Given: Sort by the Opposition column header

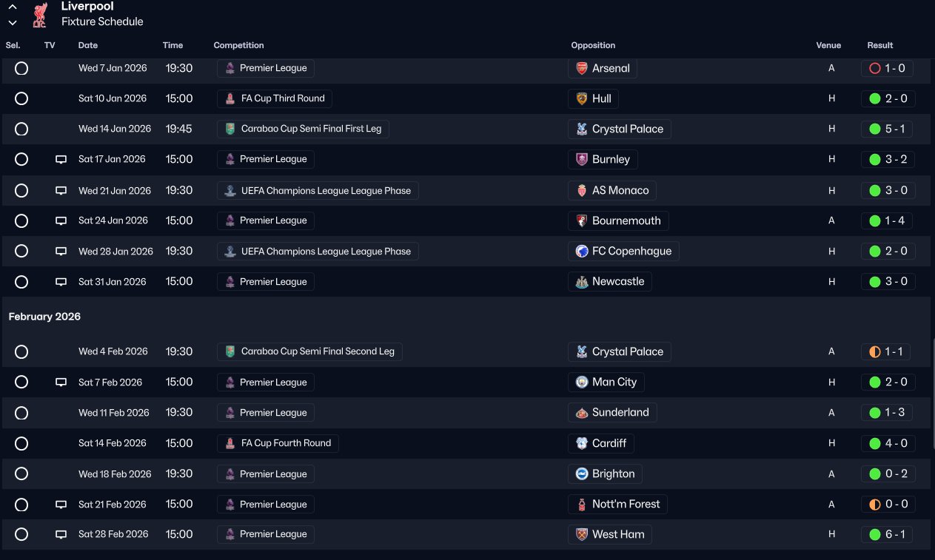Looking at the screenshot, I should (x=593, y=45).
